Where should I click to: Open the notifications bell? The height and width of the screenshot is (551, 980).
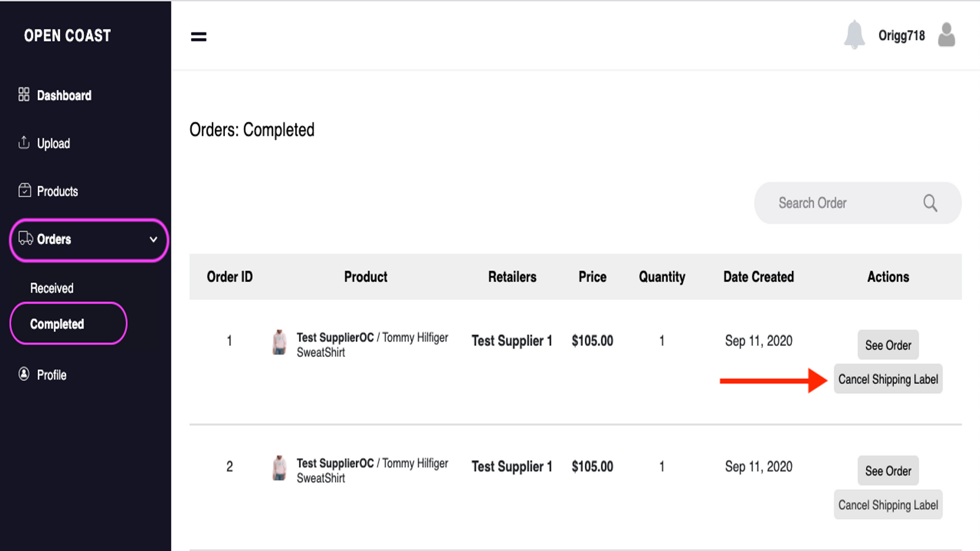click(x=854, y=35)
